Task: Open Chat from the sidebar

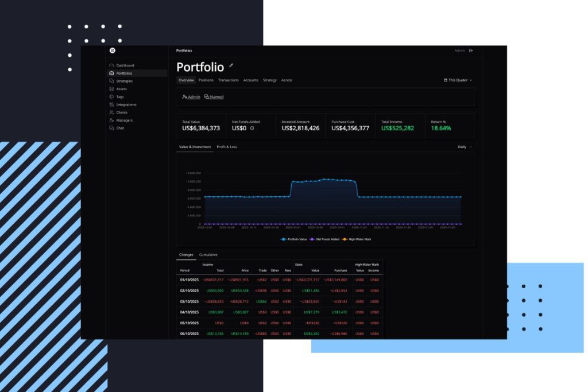Action: pyautogui.click(x=120, y=128)
